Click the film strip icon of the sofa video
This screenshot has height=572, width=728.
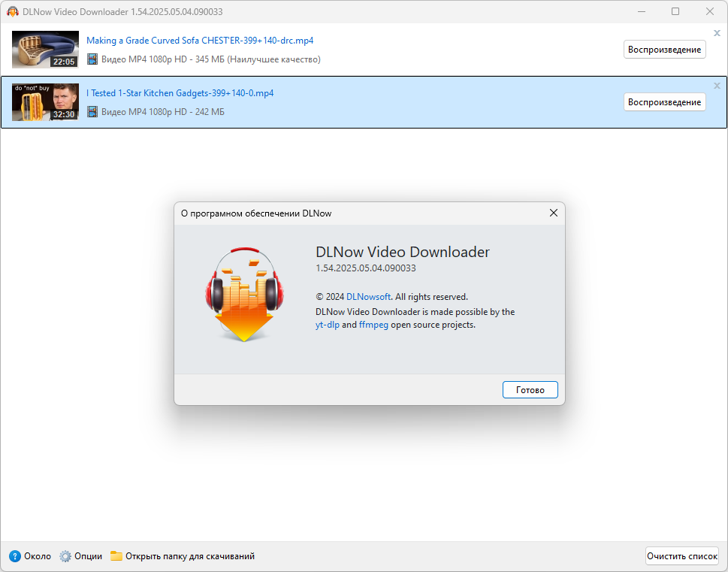pos(92,59)
